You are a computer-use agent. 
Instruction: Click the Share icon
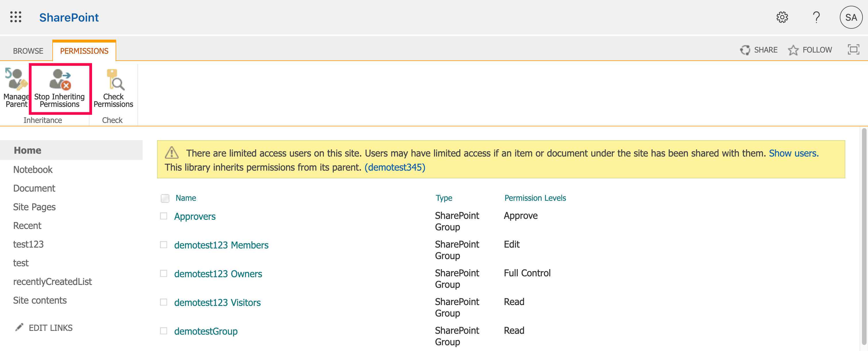745,50
